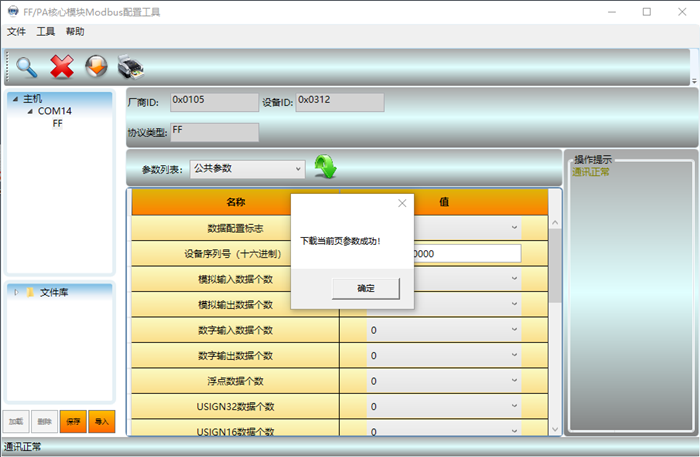Click the 加载 button

[16, 421]
